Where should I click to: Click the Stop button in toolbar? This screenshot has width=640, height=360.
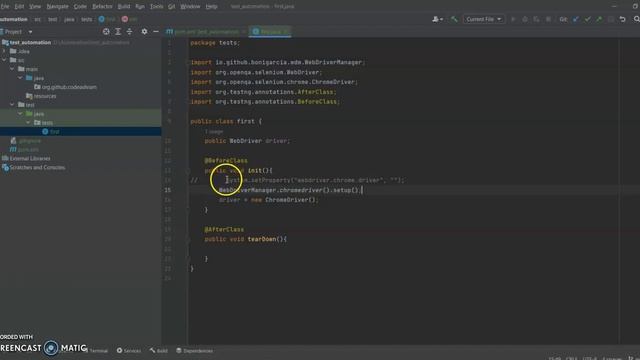[548, 19]
